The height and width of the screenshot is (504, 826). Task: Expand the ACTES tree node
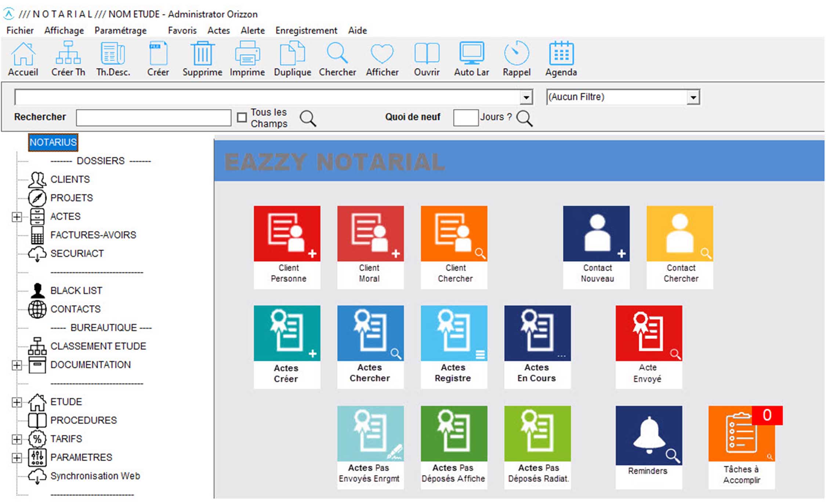pyautogui.click(x=17, y=217)
